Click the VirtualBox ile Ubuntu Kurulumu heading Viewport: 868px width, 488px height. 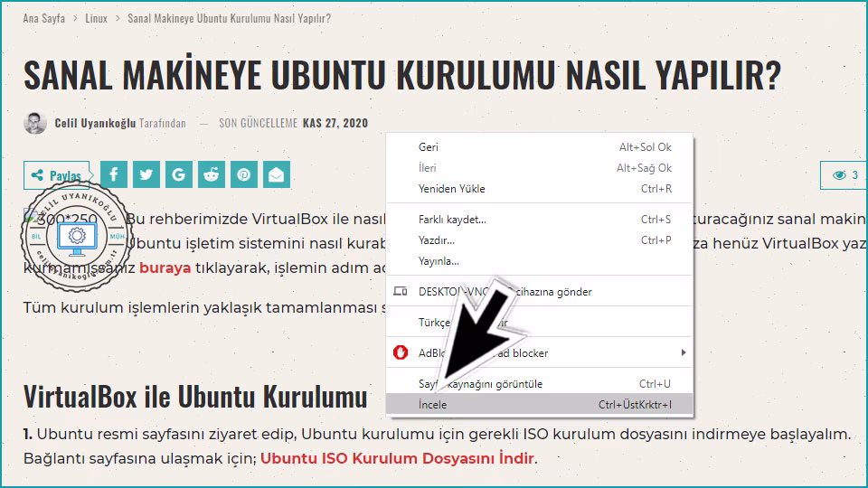[195, 396]
